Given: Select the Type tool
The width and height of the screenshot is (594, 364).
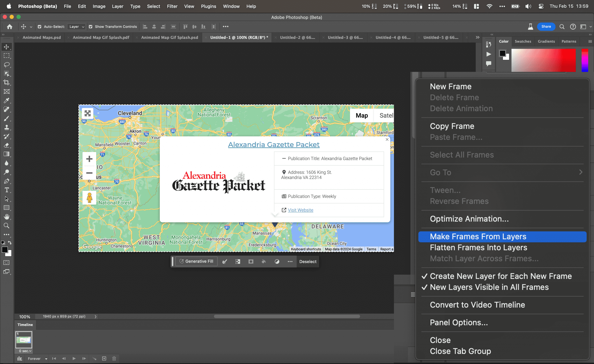Looking at the screenshot, I should 7,190.
